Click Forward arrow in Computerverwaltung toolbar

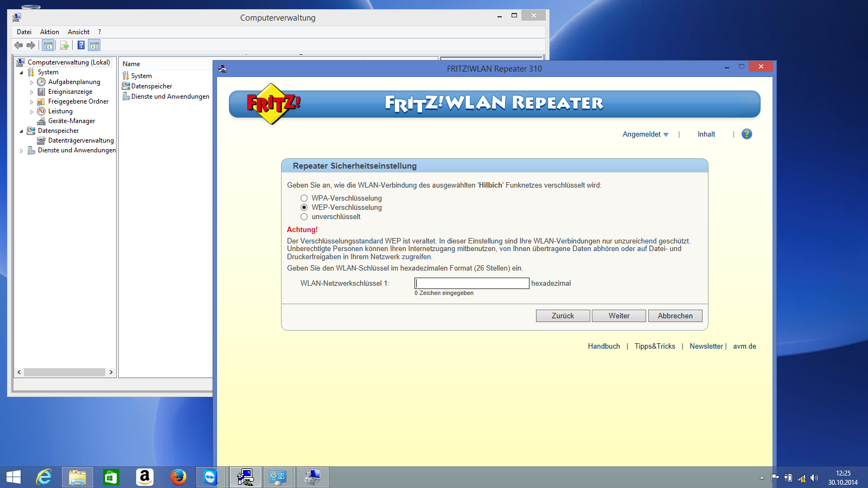tap(31, 45)
